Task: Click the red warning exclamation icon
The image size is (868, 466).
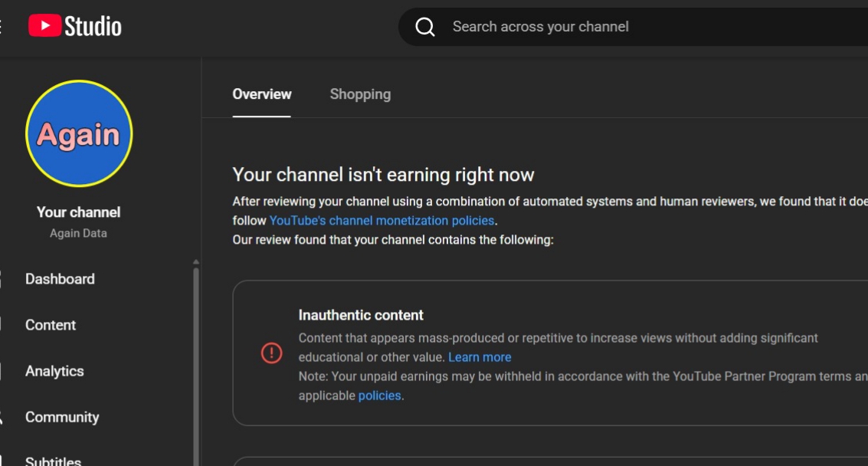Action: [272, 353]
